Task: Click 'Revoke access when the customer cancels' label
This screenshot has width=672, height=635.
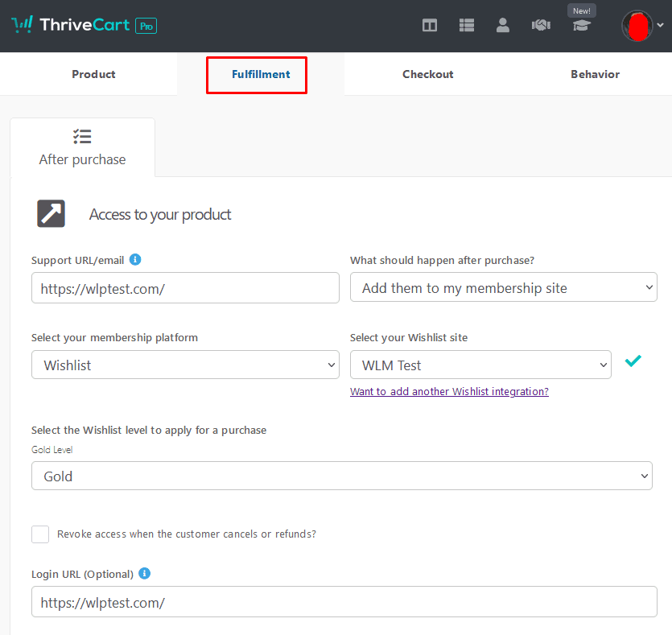Action: (187, 534)
